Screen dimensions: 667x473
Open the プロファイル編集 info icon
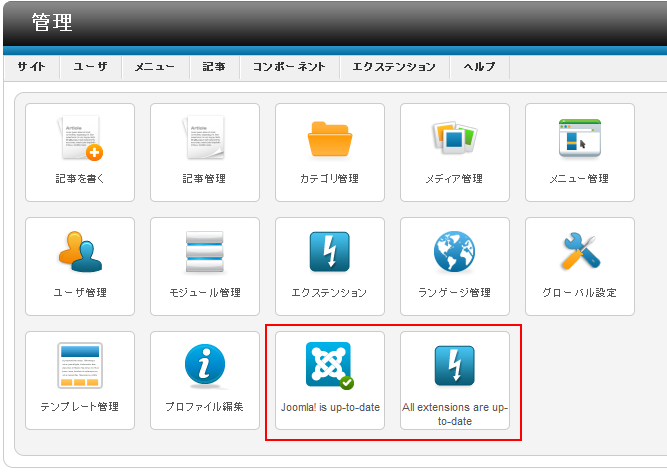(205, 365)
